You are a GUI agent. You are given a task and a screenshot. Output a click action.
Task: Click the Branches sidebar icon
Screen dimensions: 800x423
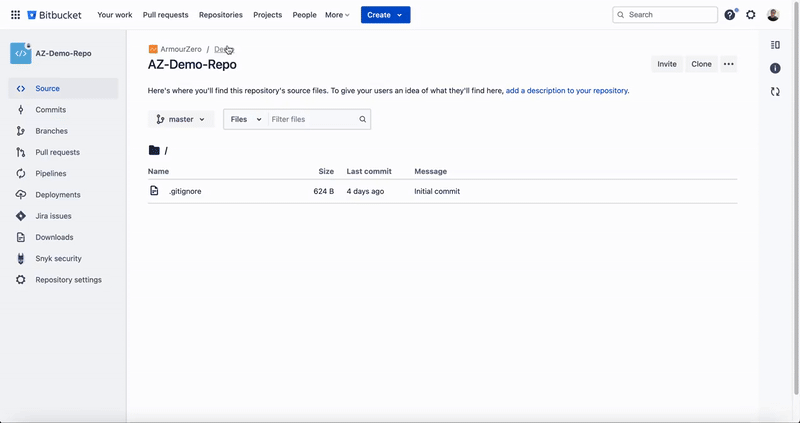click(x=20, y=131)
